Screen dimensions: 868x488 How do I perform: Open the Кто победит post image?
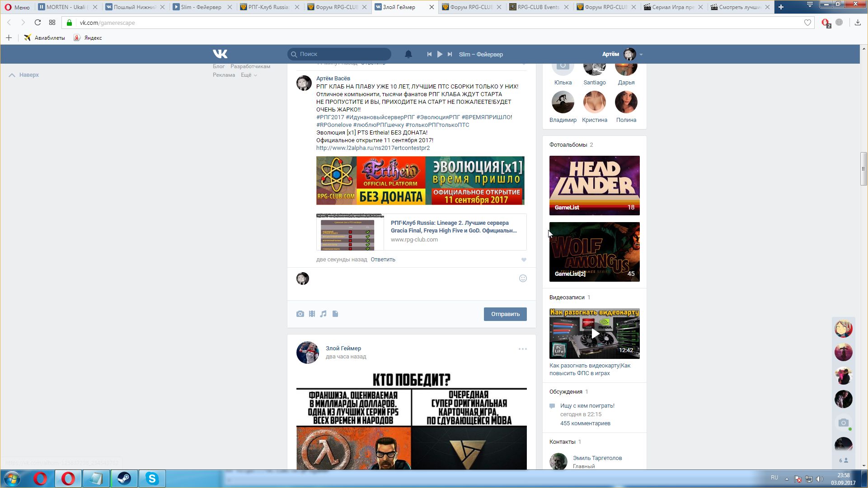[412, 420]
